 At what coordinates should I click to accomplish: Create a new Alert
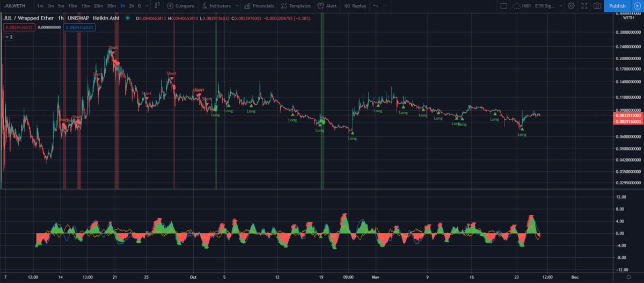(x=327, y=6)
